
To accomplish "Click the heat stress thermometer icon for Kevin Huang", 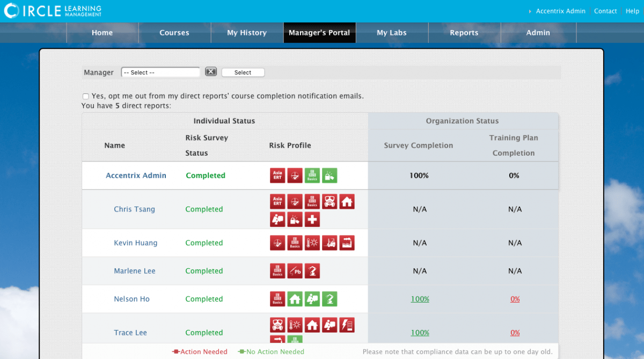I will coord(312,243).
